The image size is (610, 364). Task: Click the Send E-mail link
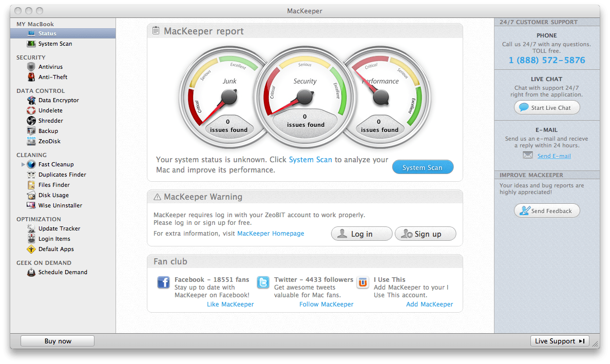(x=554, y=156)
